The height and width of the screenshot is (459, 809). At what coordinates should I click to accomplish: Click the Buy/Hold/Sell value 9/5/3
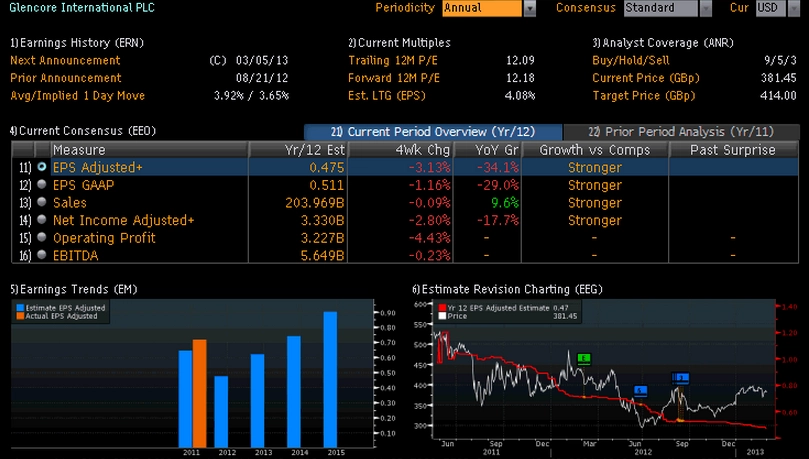pyautogui.click(x=780, y=60)
